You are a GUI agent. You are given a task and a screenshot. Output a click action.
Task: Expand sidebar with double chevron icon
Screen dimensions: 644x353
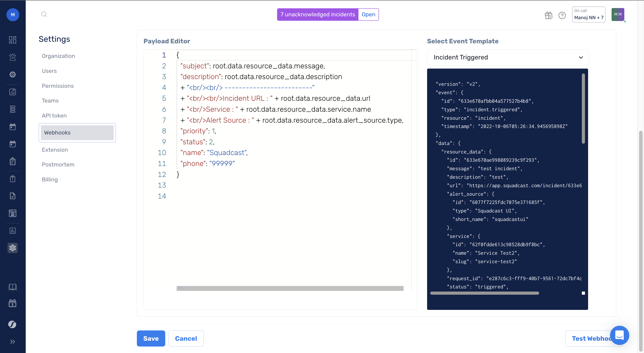[x=13, y=342]
